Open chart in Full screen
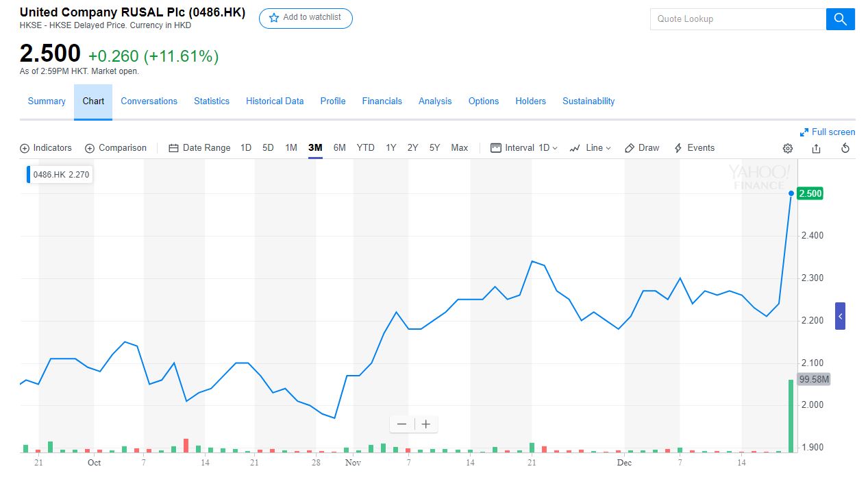Image resolution: width=868 pixels, height=484 pixels. click(x=828, y=132)
